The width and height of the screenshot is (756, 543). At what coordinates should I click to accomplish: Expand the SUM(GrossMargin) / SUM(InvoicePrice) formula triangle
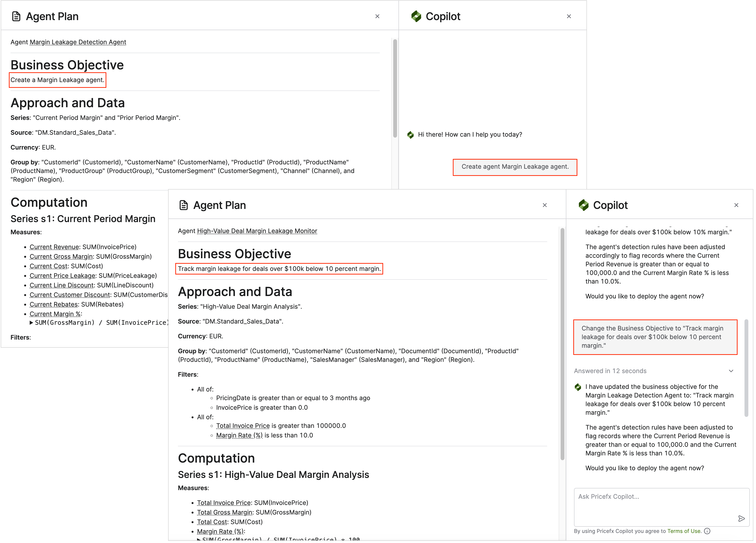[x=31, y=322]
